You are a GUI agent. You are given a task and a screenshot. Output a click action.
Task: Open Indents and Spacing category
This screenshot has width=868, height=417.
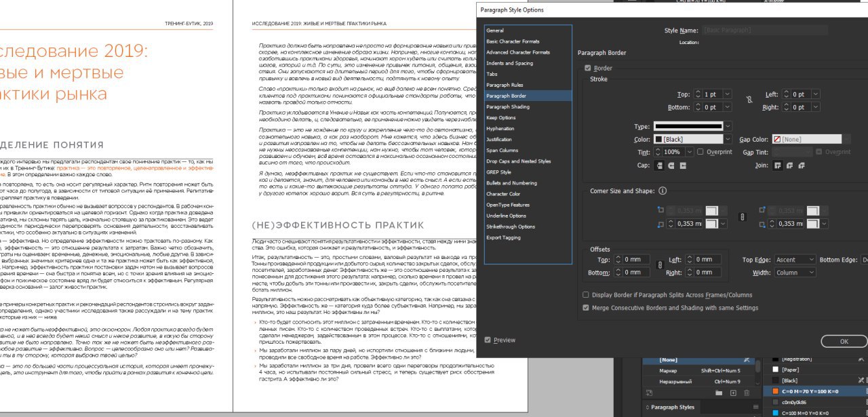(x=528, y=63)
